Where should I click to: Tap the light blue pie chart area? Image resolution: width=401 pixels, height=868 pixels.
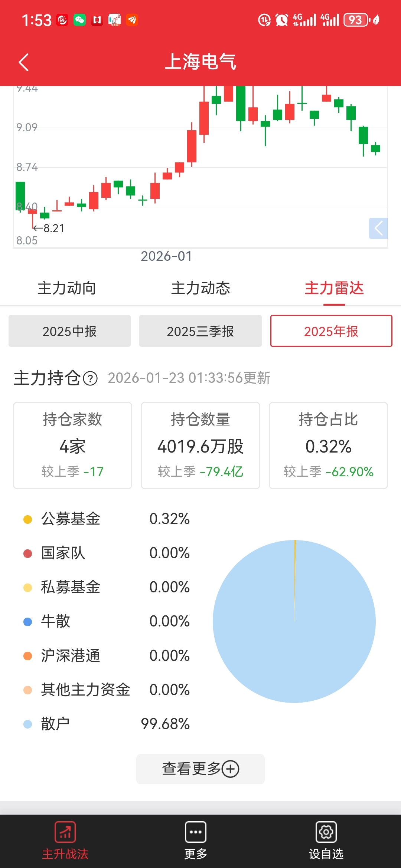pos(294,621)
